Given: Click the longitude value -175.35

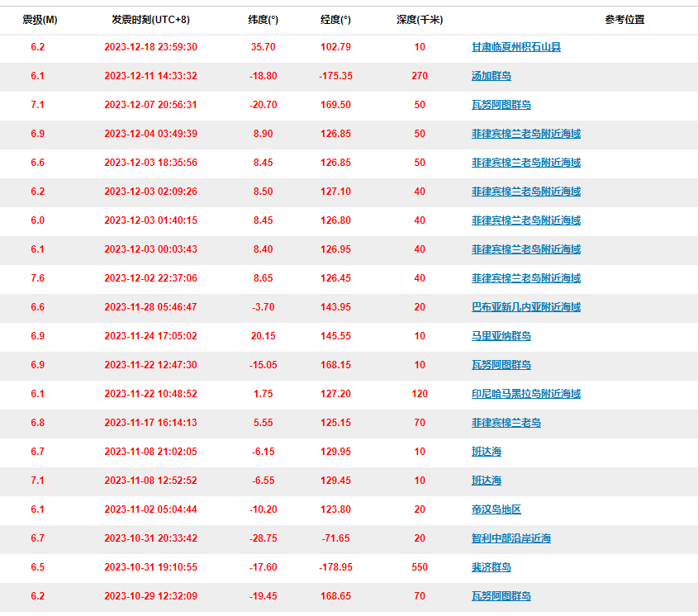Looking at the screenshot, I should point(335,76).
